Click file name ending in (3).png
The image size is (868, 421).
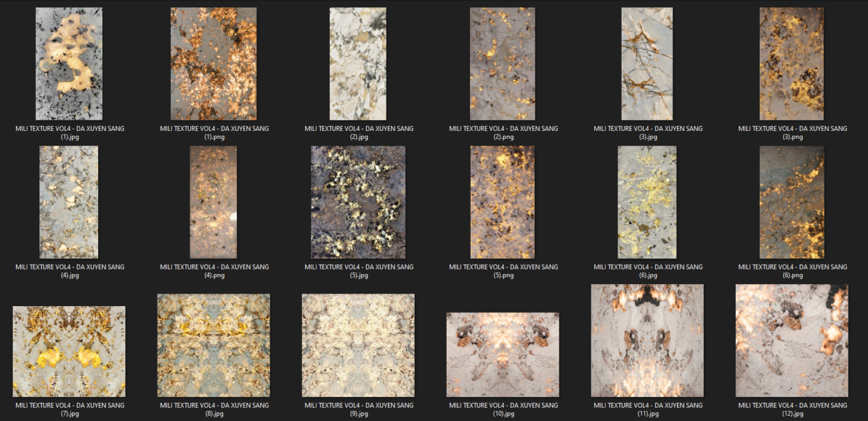click(x=793, y=132)
